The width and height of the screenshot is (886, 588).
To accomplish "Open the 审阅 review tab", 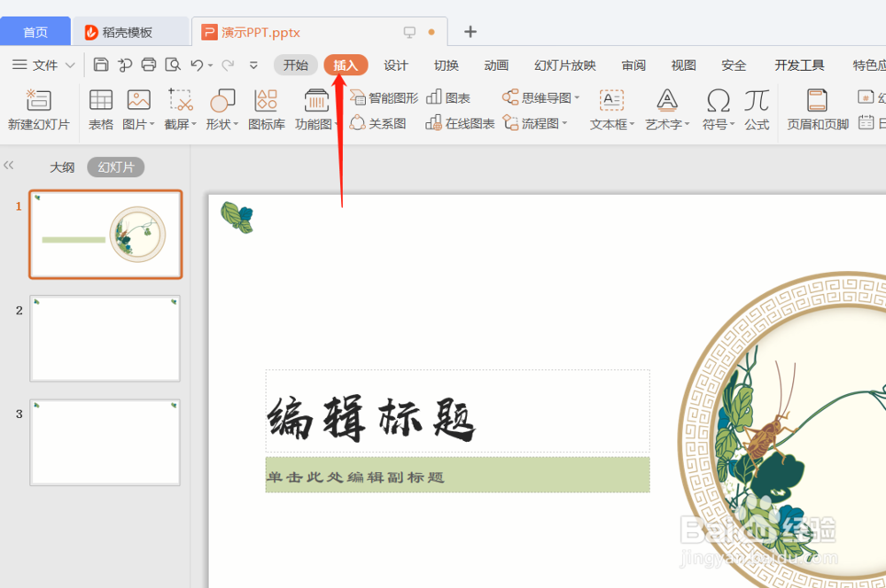I will point(633,65).
